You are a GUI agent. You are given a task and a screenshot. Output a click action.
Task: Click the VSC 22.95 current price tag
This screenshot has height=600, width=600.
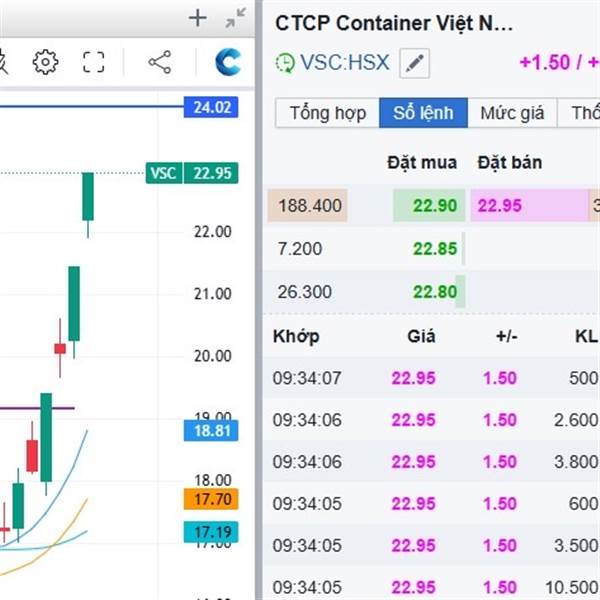coord(192,173)
